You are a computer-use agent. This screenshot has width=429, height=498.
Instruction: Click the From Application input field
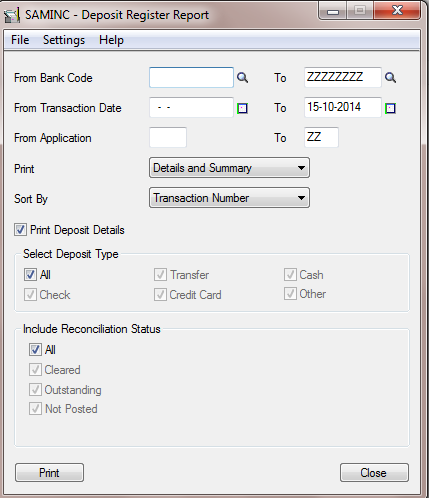pos(168,137)
